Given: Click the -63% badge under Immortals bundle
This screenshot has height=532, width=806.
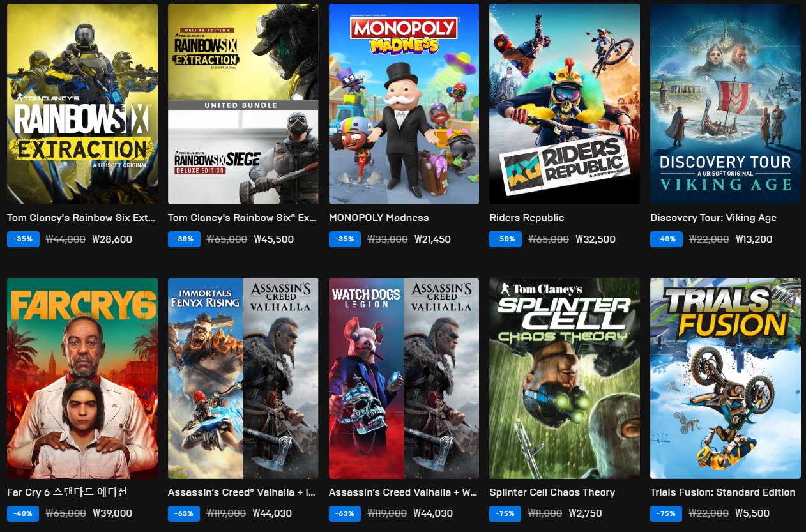Looking at the screenshot, I should click(x=184, y=513).
